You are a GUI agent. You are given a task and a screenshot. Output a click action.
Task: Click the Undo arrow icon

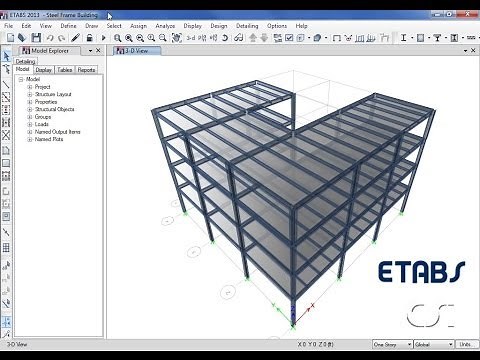(50, 38)
